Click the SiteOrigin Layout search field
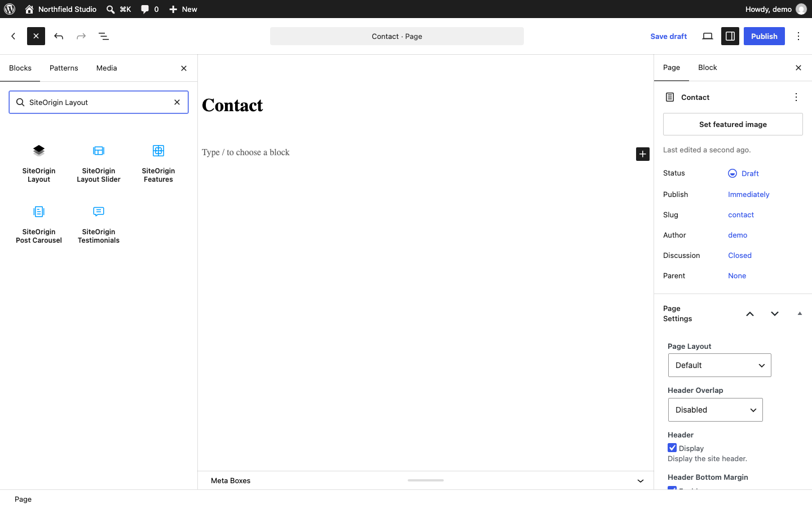The width and height of the screenshot is (812, 508). click(99, 102)
